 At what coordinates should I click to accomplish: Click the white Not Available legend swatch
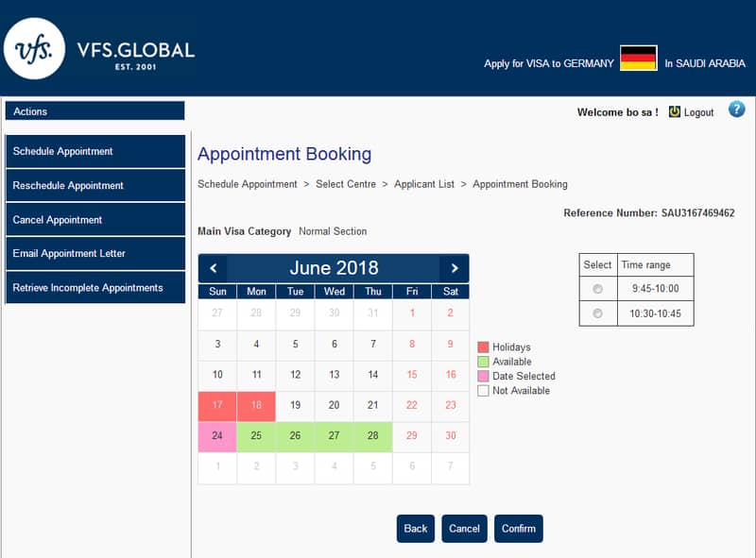pos(483,390)
